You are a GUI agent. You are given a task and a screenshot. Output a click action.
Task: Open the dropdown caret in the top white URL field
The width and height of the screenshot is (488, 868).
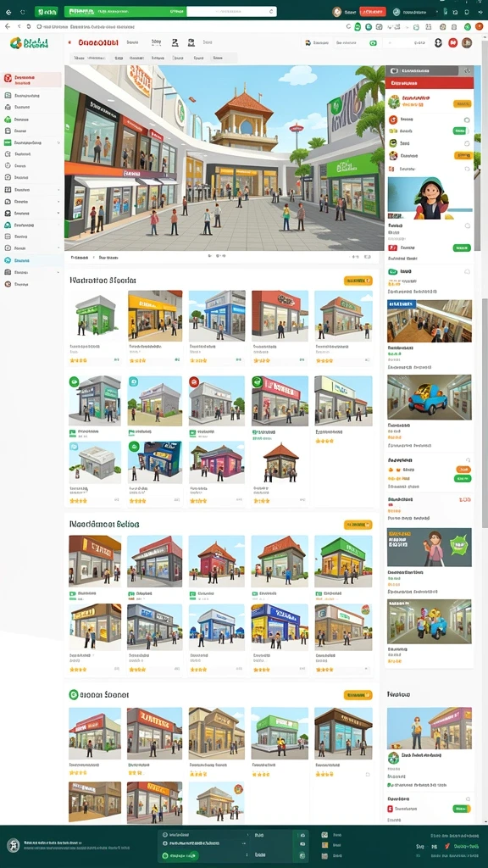(271, 12)
